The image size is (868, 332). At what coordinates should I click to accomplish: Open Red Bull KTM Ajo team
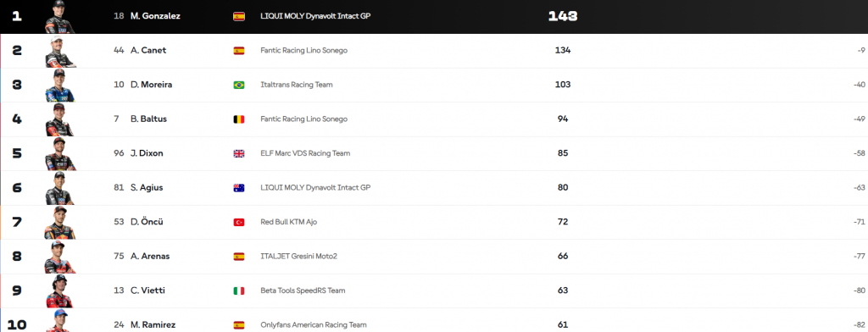[x=289, y=222]
